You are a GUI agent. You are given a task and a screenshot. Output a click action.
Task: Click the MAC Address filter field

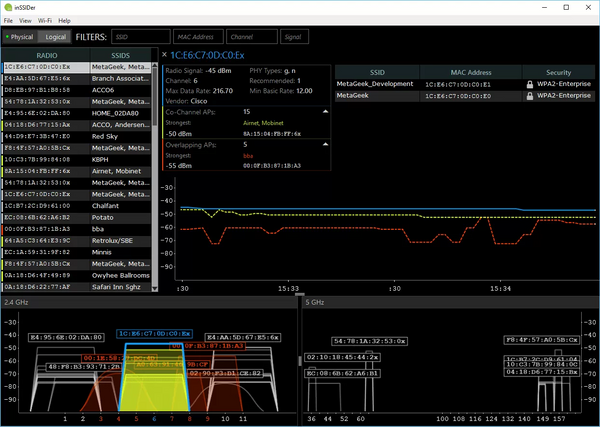(198, 37)
